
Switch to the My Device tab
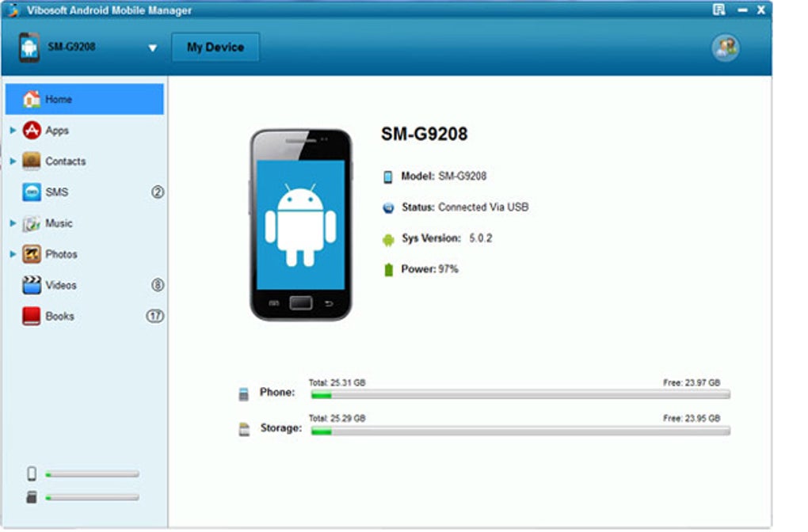(215, 47)
